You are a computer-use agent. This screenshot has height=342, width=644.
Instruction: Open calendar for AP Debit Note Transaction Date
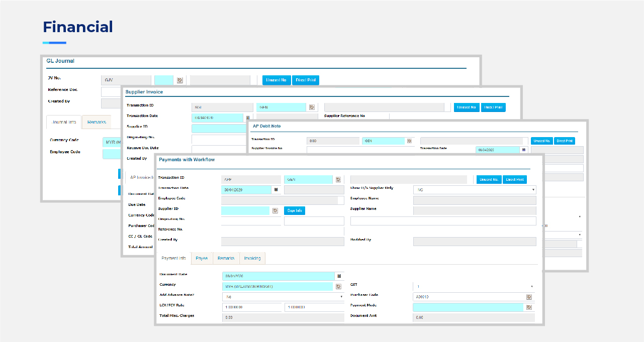point(524,150)
